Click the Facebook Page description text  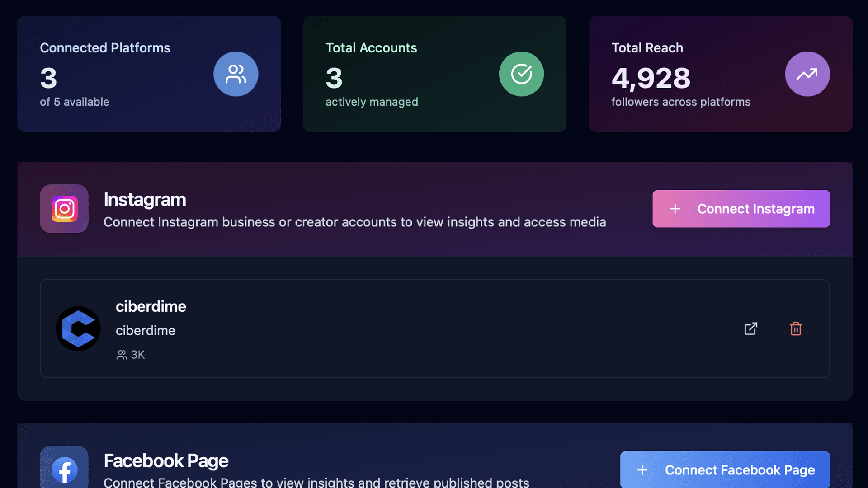[316, 482]
